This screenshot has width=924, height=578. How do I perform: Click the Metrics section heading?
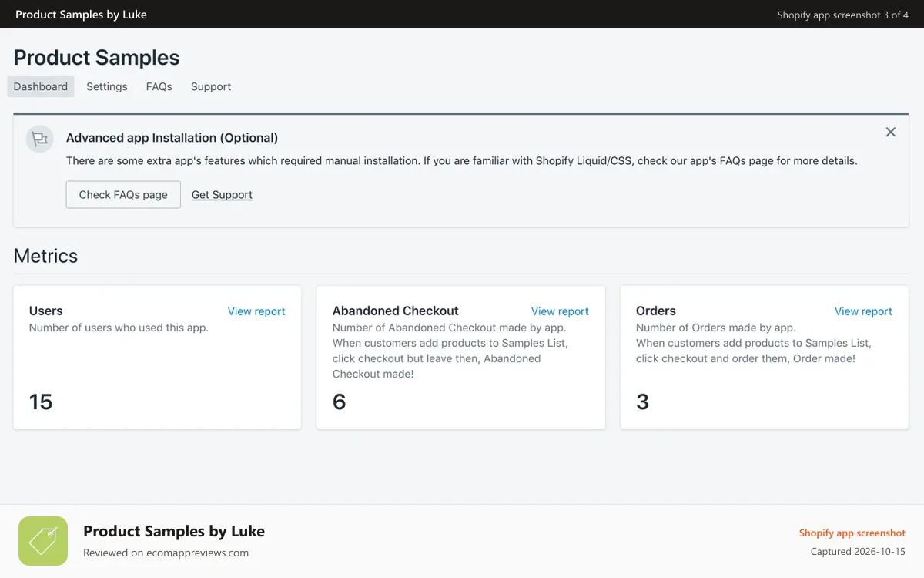click(46, 256)
